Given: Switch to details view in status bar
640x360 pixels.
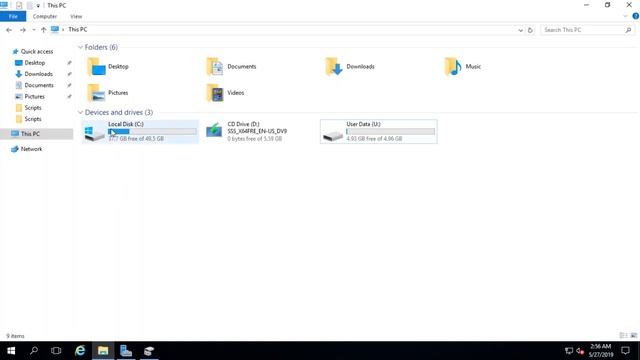Looking at the screenshot, I should click(623, 336).
